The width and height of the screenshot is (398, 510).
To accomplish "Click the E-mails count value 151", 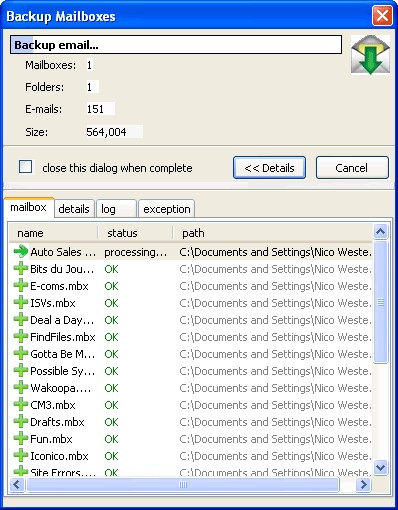I will [96, 109].
